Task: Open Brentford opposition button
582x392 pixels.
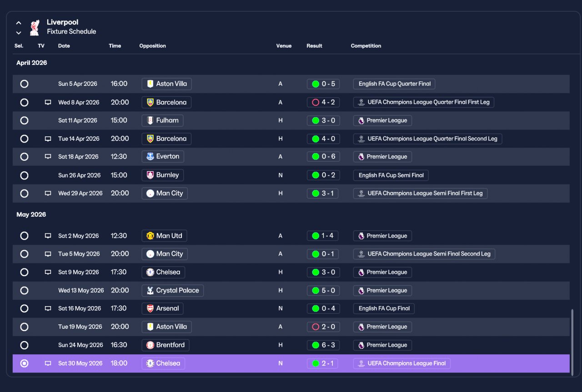Action: [166, 345]
